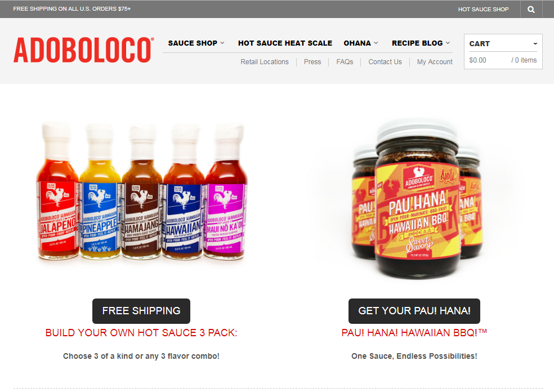The height and width of the screenshot is (392, 554).
Task: Click the Pau Hana BBQ jars image
Action: pyautogui.click(x=418, y=199)
